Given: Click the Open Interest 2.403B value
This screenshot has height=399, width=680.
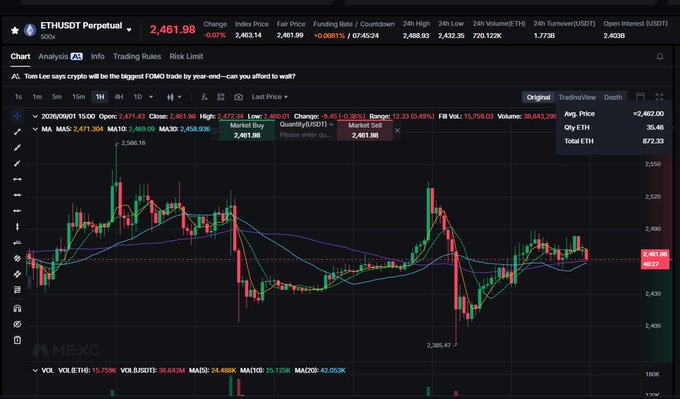Looking at the screenshot, I should [614, 36].
